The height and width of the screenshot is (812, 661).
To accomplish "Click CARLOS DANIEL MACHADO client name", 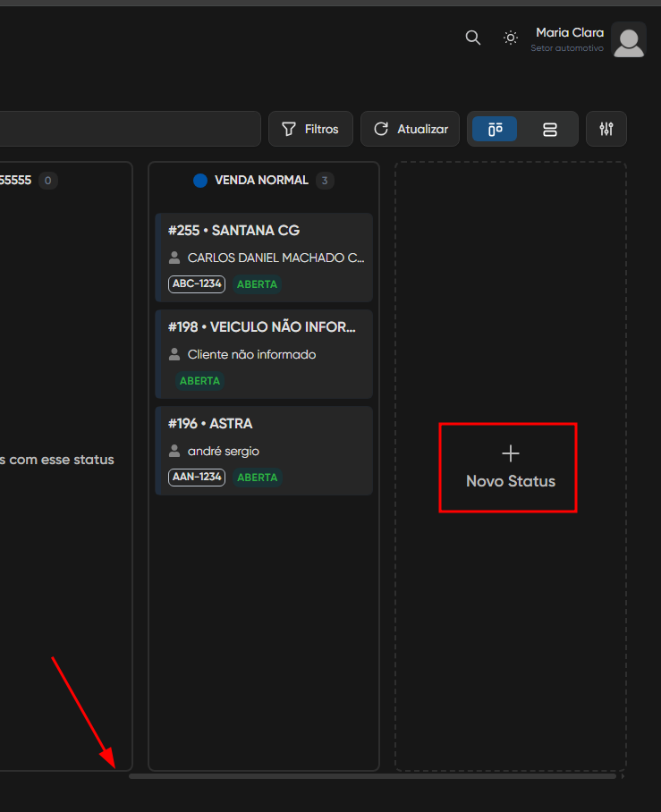I will (x=275, y=258).
